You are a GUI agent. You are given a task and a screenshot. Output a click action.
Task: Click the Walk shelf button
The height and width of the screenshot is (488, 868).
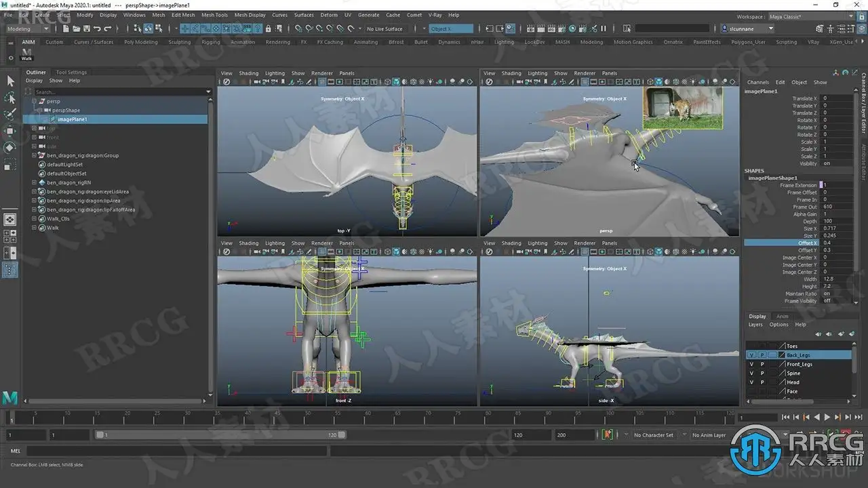click(x=27, y=54)
